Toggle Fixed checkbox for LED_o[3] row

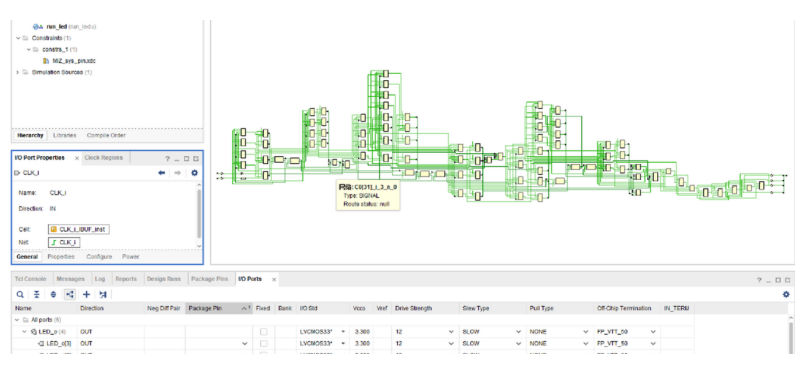[263, 343]
